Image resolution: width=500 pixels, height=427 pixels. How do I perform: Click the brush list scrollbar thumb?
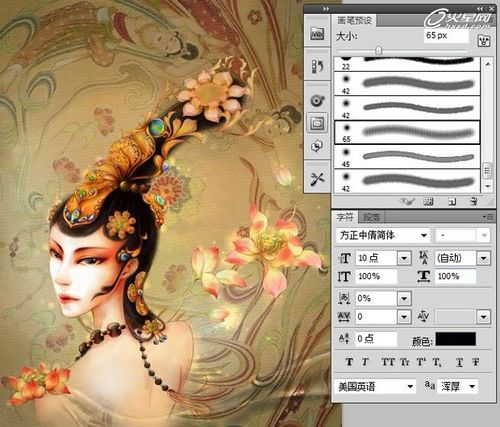487,171
